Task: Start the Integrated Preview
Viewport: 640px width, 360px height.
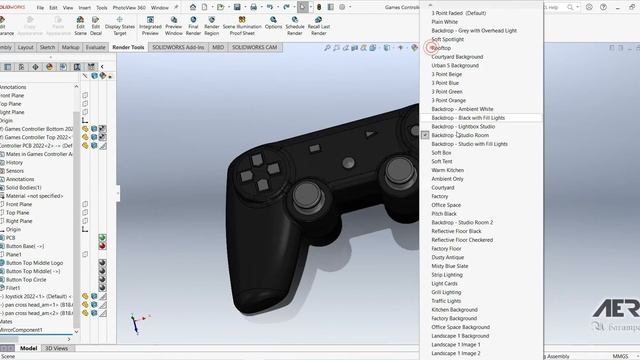Action: (150, 26)
